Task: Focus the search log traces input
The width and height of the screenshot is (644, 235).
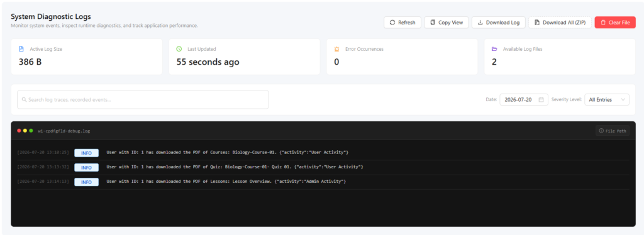Action: (x=143, y=100)
